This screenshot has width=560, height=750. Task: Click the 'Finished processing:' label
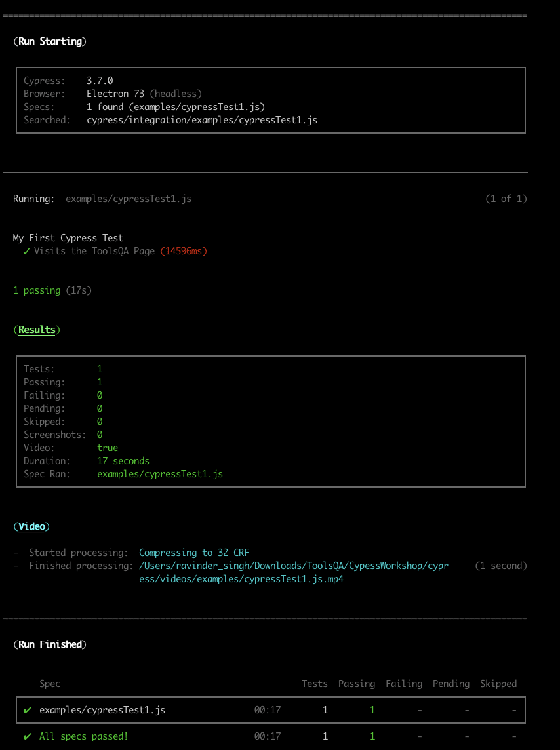[81, 566]
